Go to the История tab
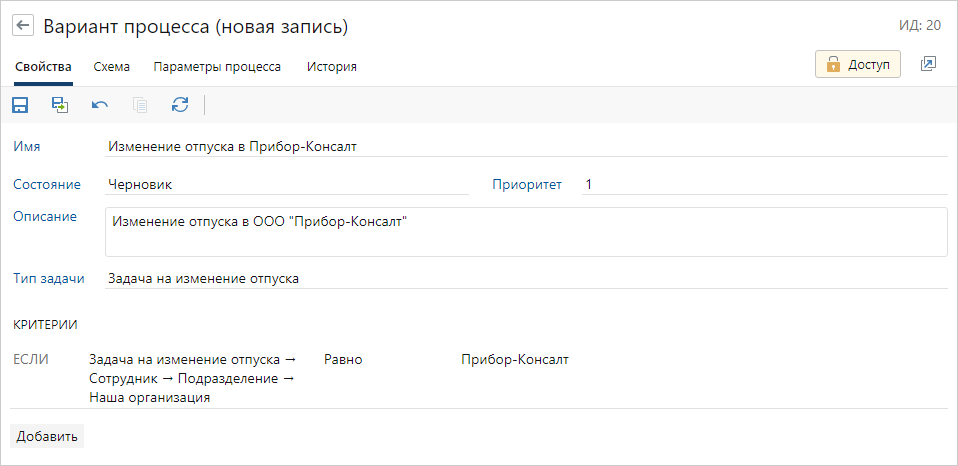This screenshot has height=466, width=958. [332, 67]
